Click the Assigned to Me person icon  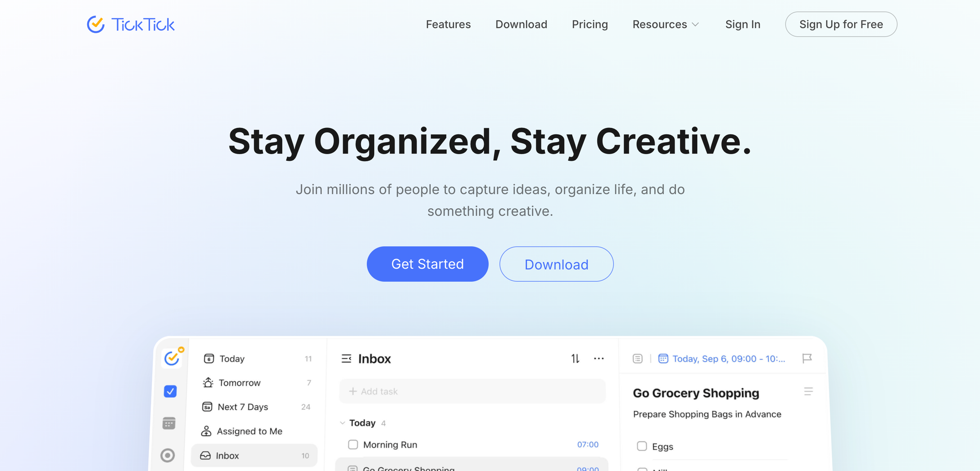pos(206,431)
